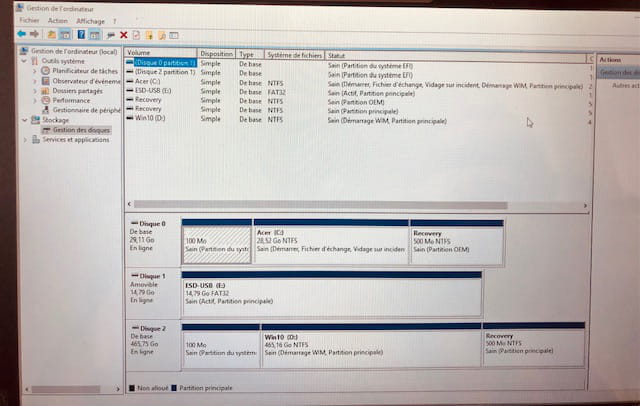Select Stockage tree item

[56, 120]
